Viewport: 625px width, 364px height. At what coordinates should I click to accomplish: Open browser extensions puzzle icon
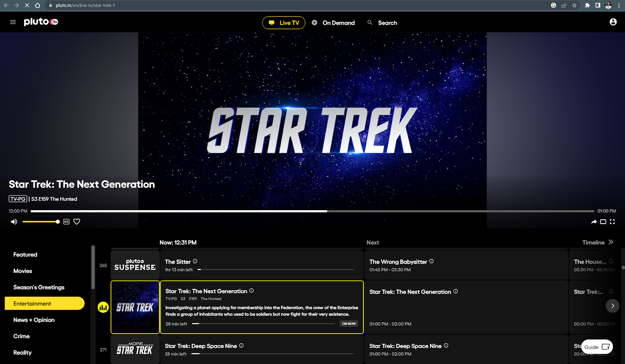587,5
